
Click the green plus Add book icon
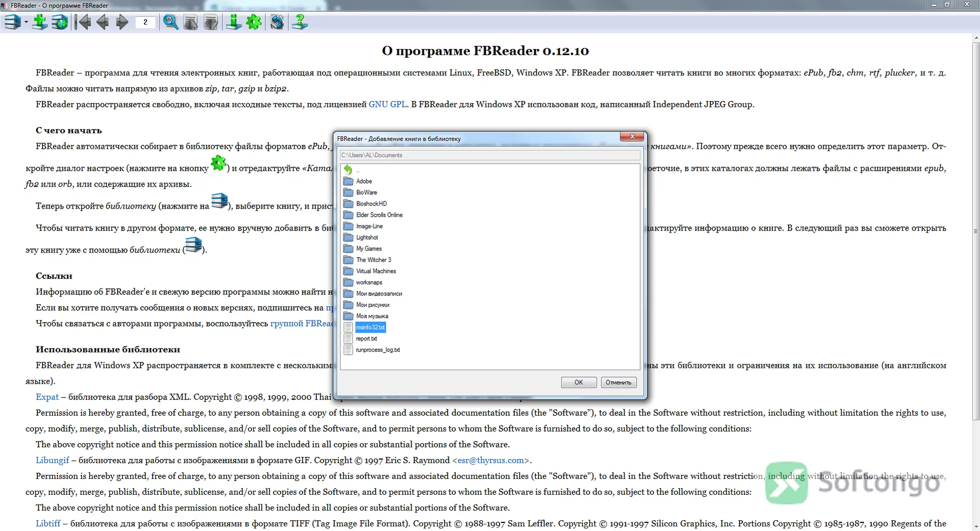coord(39,22)
